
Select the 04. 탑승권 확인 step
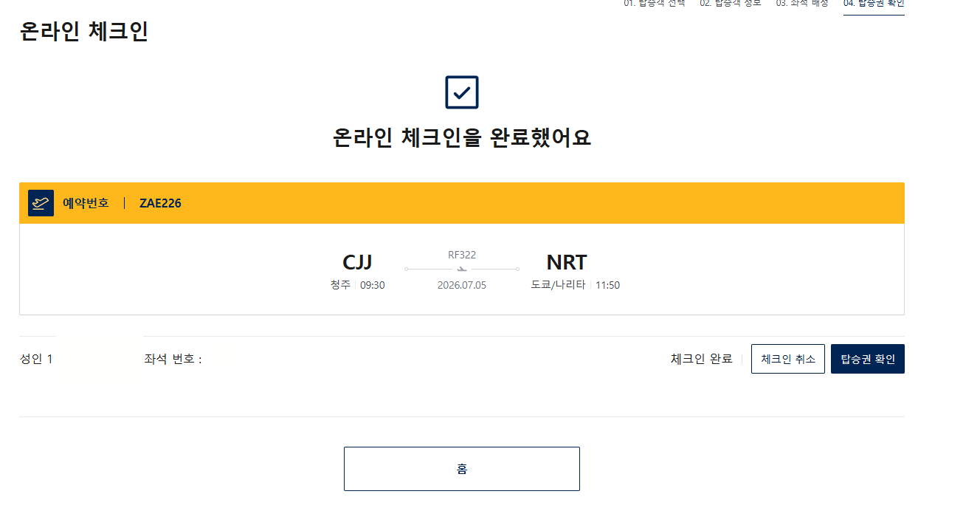click(874, 4)
